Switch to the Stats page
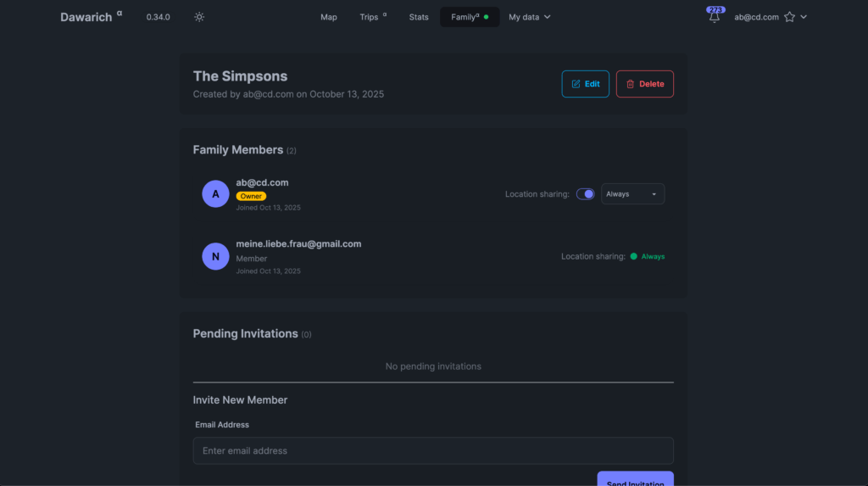868x486 pixels. point(419,17)
